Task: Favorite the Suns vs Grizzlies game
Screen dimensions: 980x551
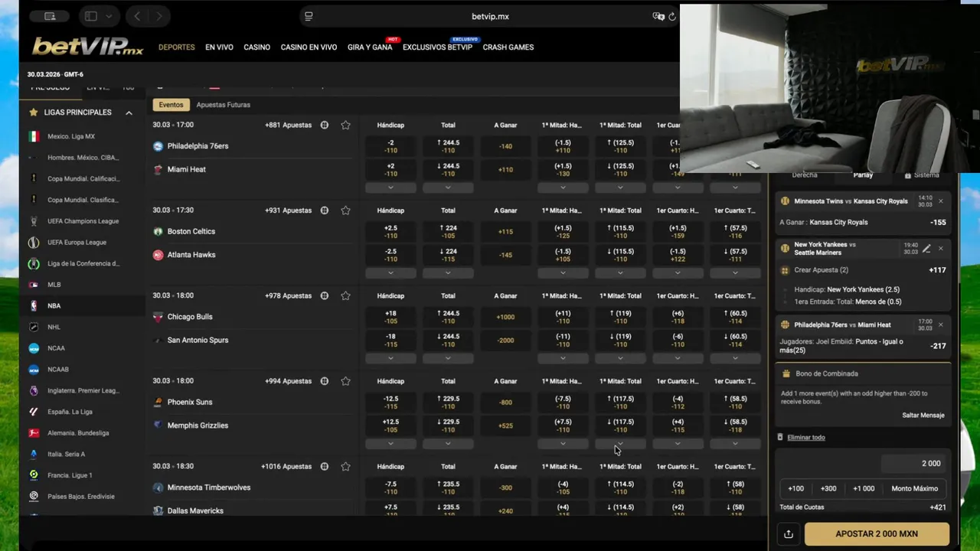Action: tap(345, 381)
